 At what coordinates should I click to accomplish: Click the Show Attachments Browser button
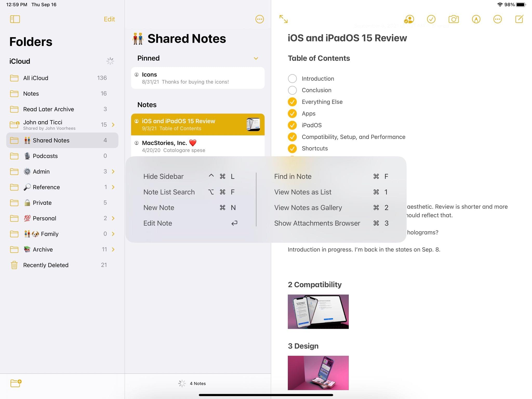pos(317,223)
